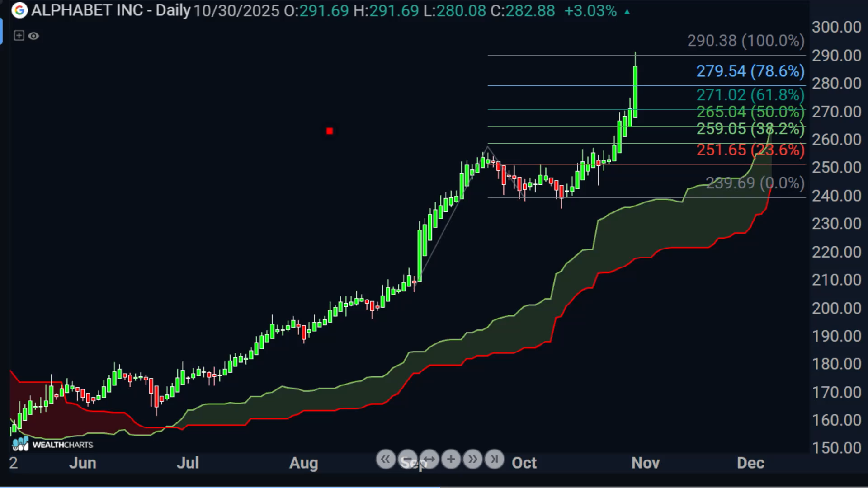The width and height of the screenshot is (868, 488).
Task: Click the zoom out minus button
Action: [407, 460]
